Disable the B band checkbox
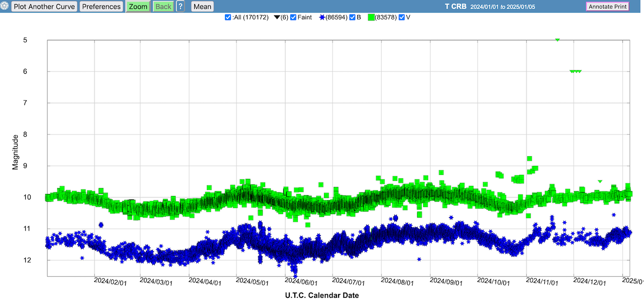The width and height of the screenshot is (644, 305). (x=352, y=18)
